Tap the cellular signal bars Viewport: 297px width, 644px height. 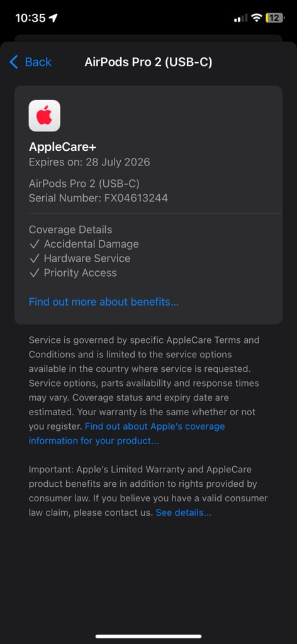[x=240, y=18]
